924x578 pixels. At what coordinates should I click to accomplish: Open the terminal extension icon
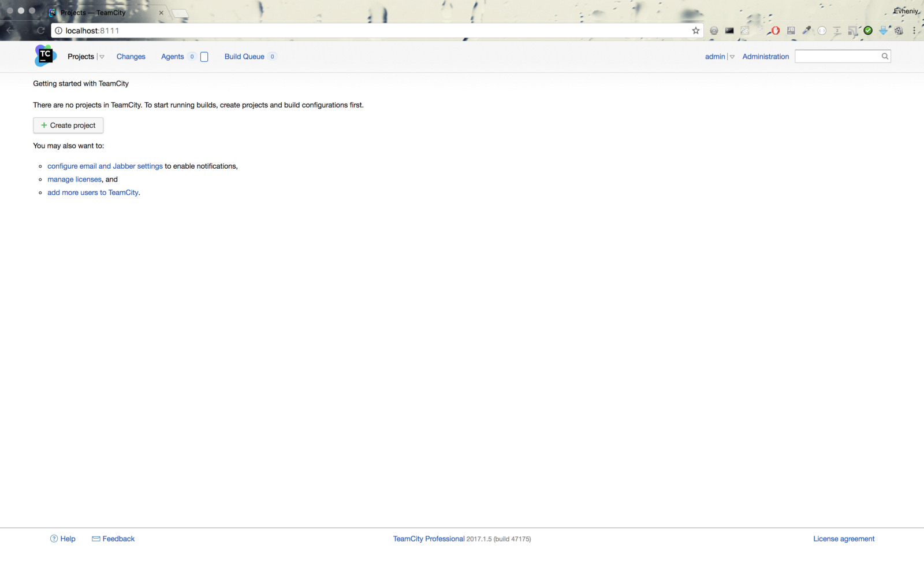[x=729, y=31]
